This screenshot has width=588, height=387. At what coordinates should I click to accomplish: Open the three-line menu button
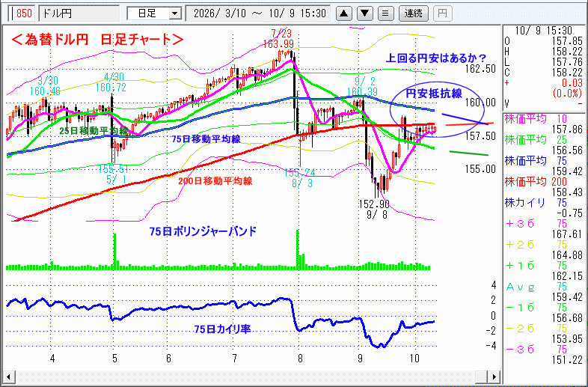pyautogui.click(x=385, y=14)
